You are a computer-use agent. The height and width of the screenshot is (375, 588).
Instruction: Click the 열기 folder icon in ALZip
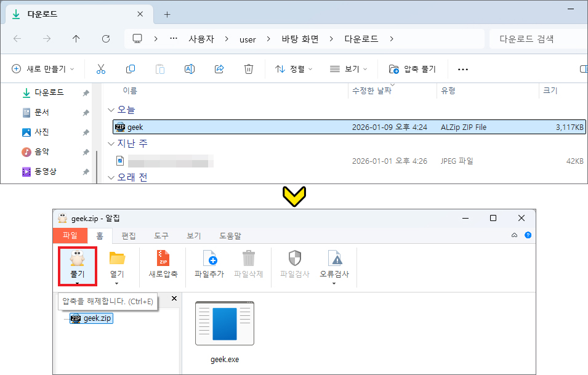point(116,259)
